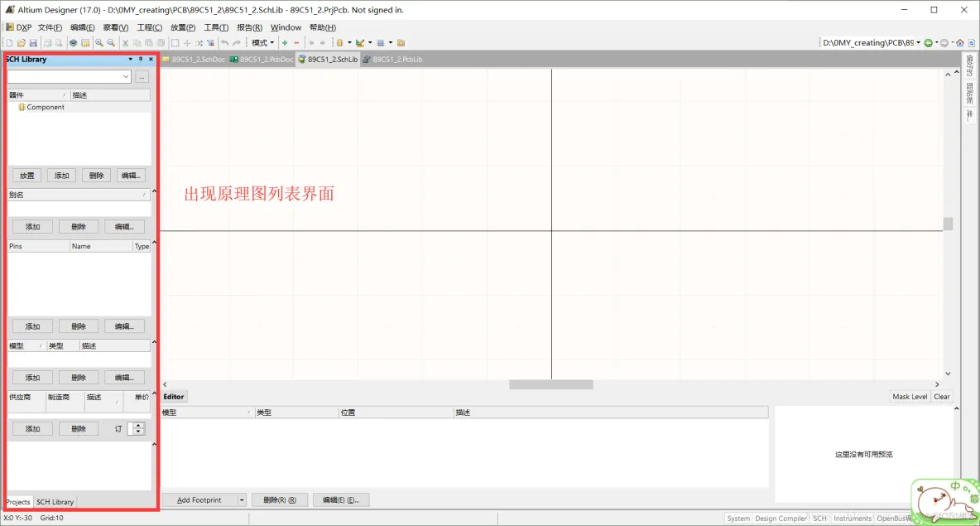980x526 pixels.
Task: Collapse the 别名 alias section
Action: (x=155, y=191)
